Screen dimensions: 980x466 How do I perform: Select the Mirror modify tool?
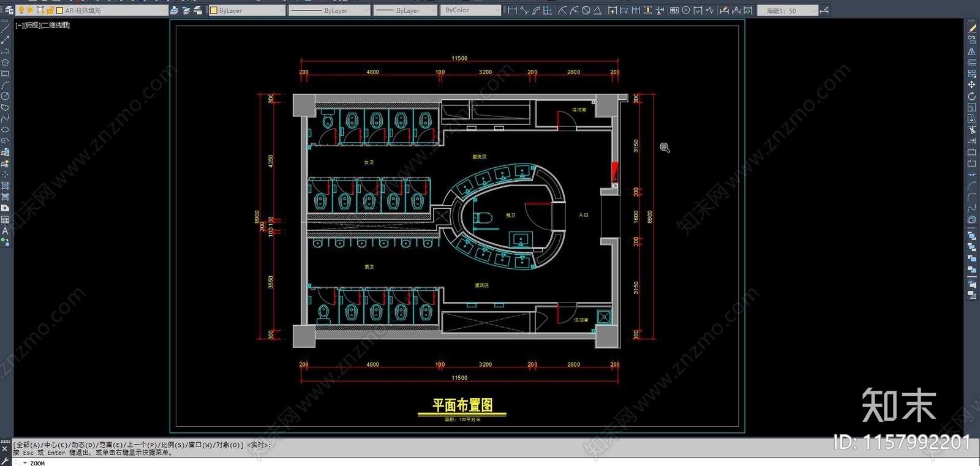coord(971,51)
